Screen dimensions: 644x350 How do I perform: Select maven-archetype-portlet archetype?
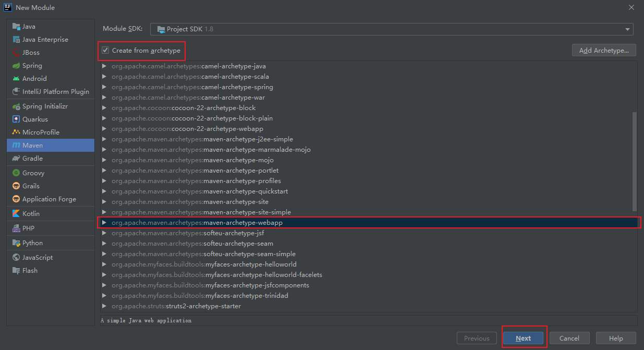pos(368,171)
